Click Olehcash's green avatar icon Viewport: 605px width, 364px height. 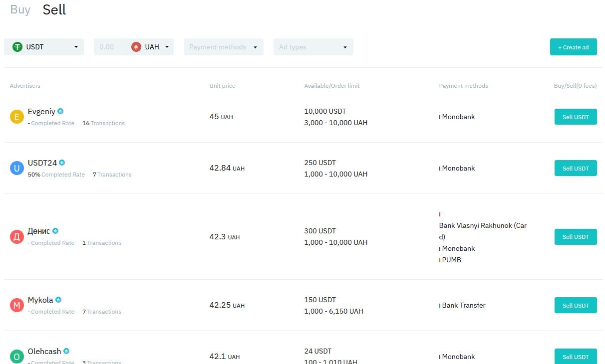click(17, 356)
